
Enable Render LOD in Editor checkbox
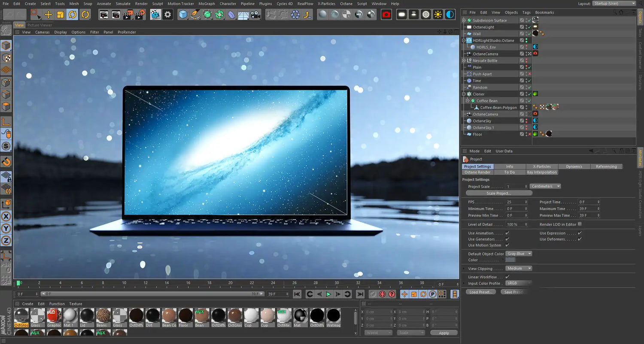(x=580, y=224)
